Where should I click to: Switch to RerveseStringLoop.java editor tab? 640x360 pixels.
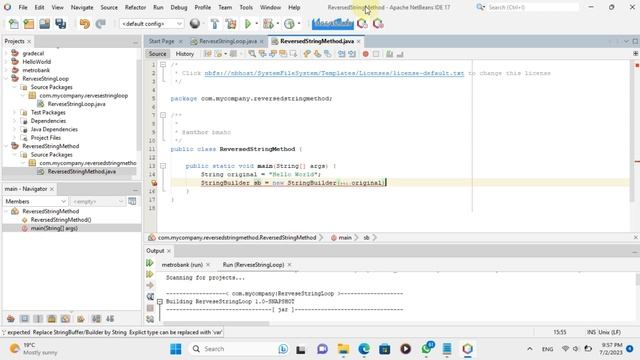(x=228, y=41)
